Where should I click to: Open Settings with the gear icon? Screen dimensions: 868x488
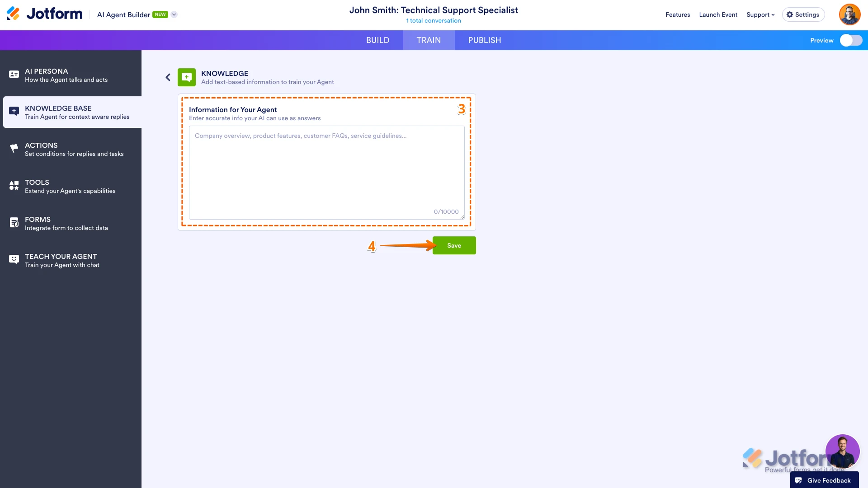coord(803,14)
